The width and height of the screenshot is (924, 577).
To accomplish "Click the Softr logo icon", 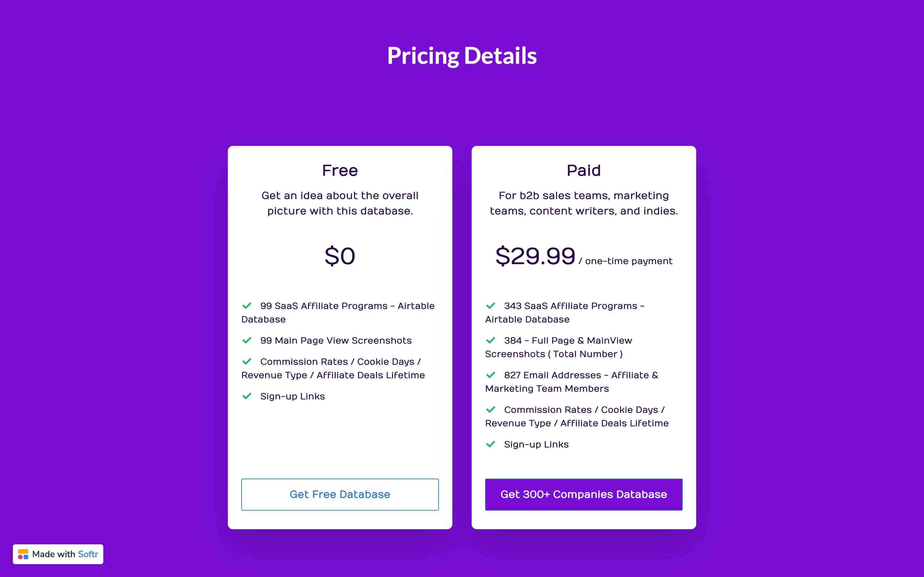I will pyautogui.click(x=23, y=554).
